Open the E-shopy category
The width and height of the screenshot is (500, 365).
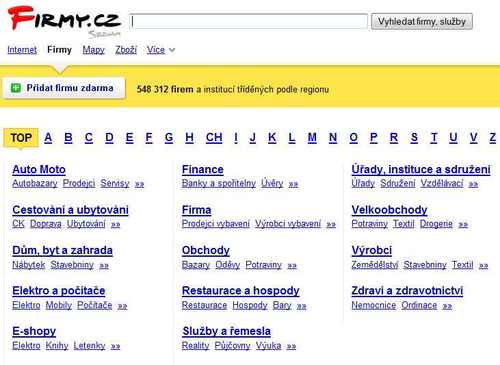coord(34,331)
